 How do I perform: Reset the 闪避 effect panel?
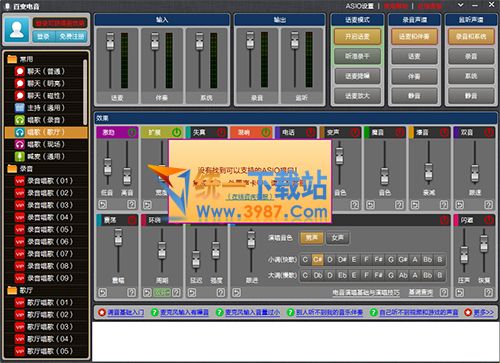point(459,293)
